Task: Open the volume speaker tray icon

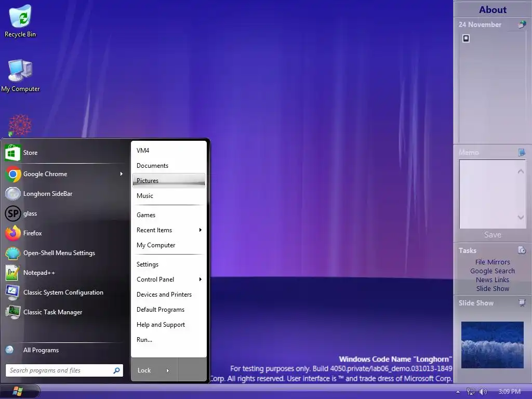Action: [483, 392]
